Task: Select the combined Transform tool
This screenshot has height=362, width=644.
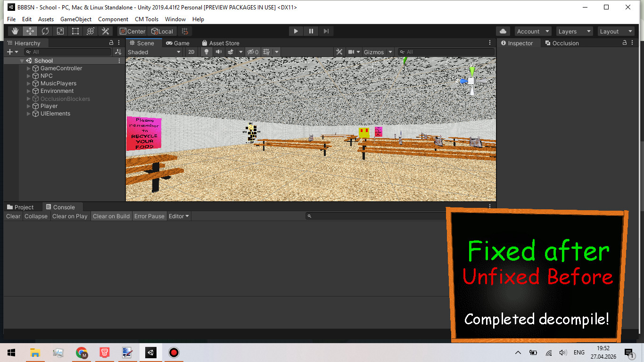Action: point(91,31)
